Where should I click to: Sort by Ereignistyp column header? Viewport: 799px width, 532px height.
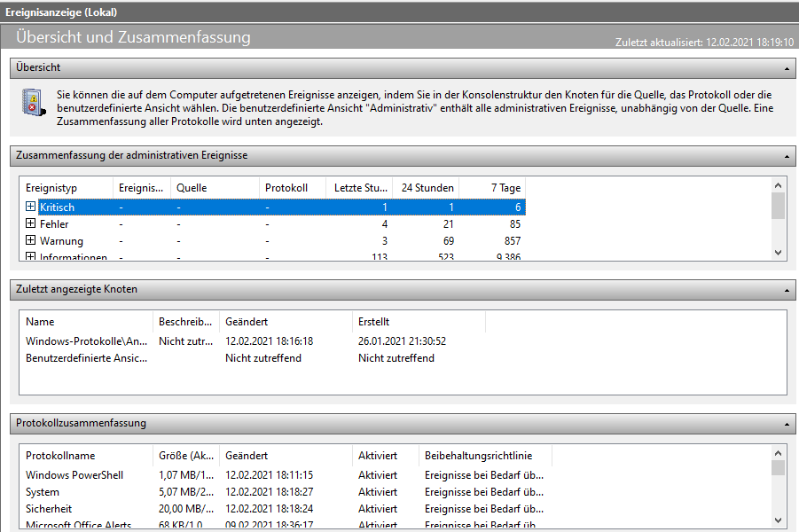pos(66,187)
